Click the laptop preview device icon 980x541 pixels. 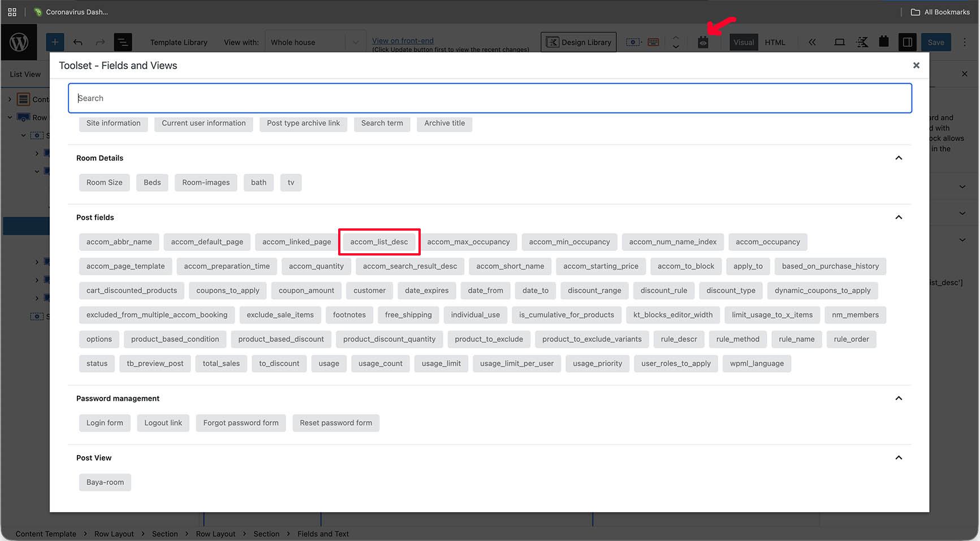pos(840,42)
